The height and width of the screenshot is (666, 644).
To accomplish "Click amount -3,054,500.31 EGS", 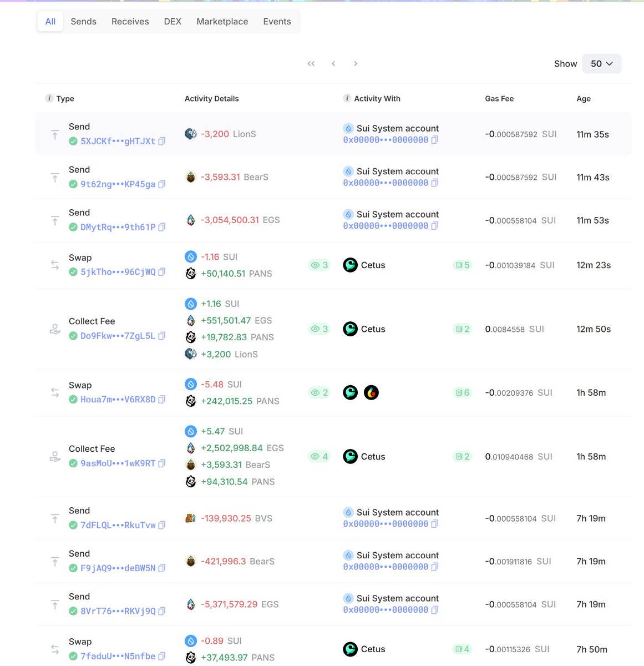I will click(x=240, y=220).
